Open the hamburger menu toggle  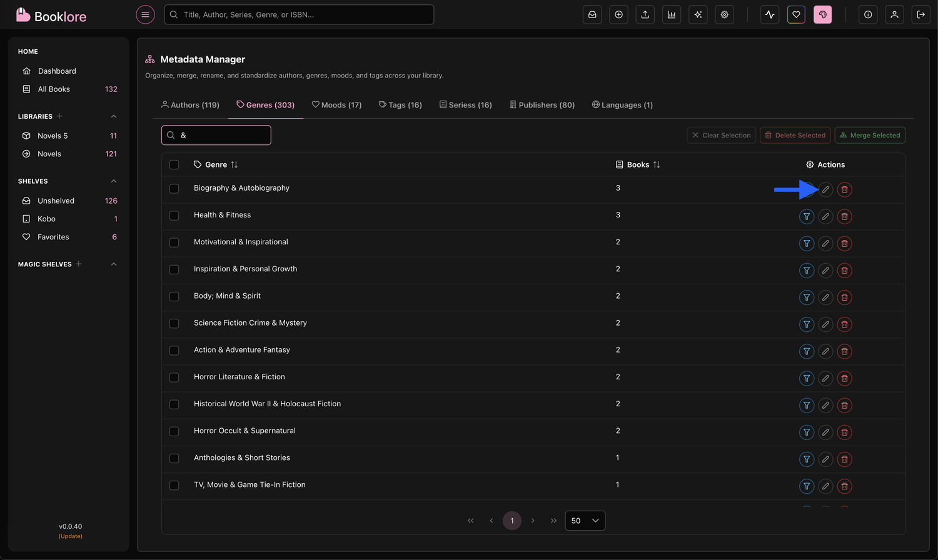145,14
